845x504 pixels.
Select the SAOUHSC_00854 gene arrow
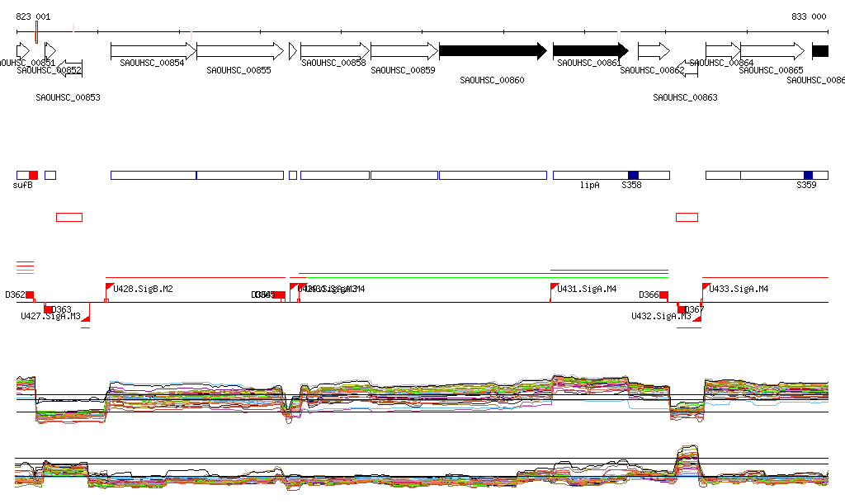[152, 51]
